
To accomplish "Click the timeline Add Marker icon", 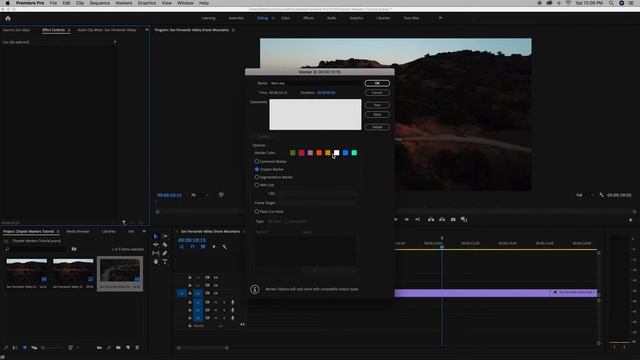I will click(x=213, y=247).
